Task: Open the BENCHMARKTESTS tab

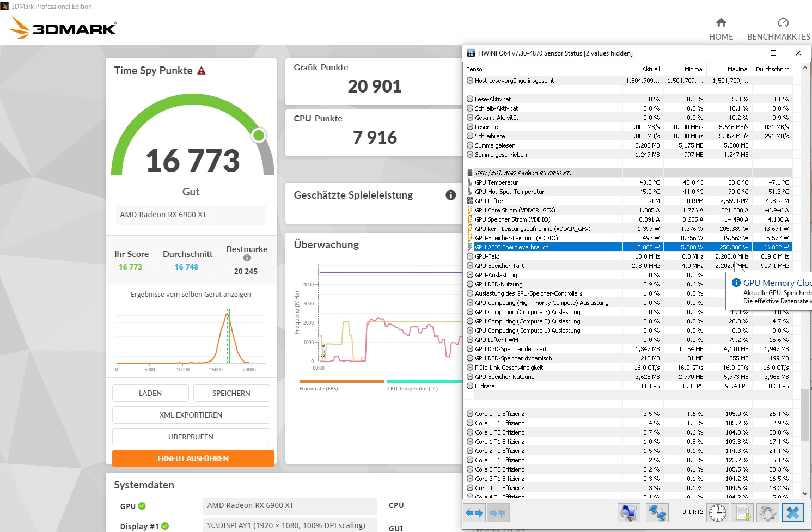Action: tap(779, 29)
